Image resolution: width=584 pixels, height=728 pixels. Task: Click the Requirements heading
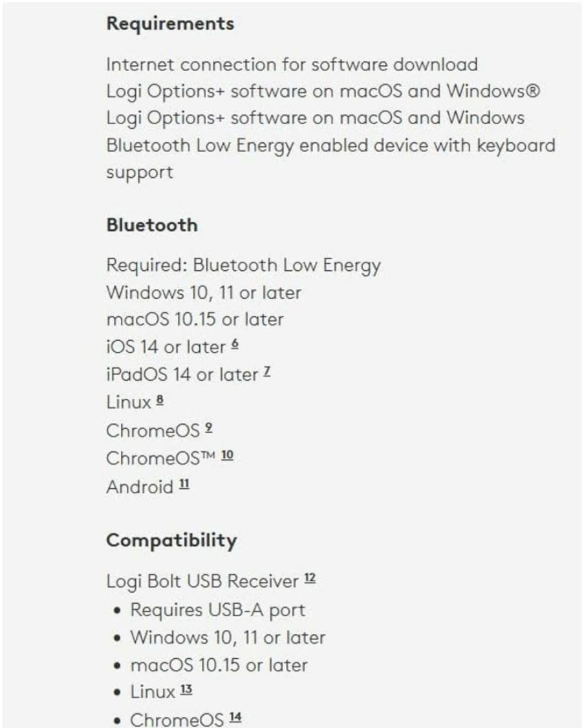pos(170,23)
